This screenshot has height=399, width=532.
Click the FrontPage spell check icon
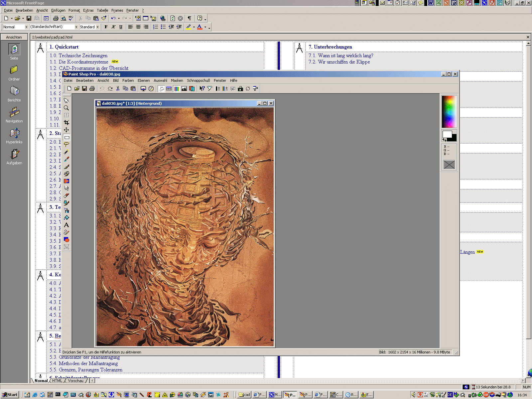point(71,18)
